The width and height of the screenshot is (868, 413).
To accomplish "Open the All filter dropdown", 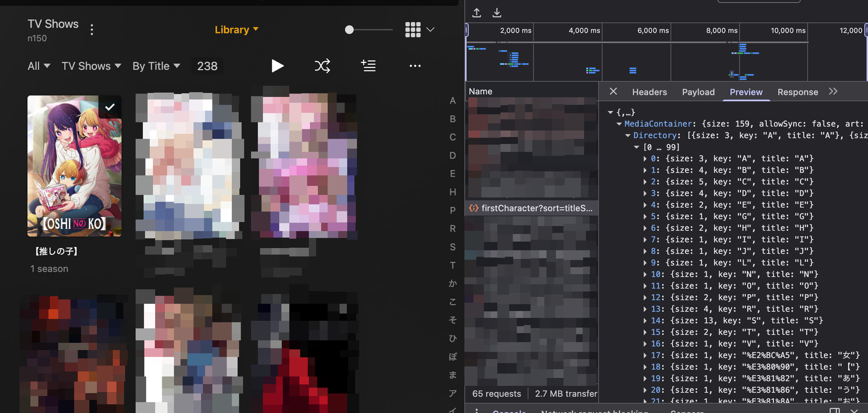I will (39, 66).
